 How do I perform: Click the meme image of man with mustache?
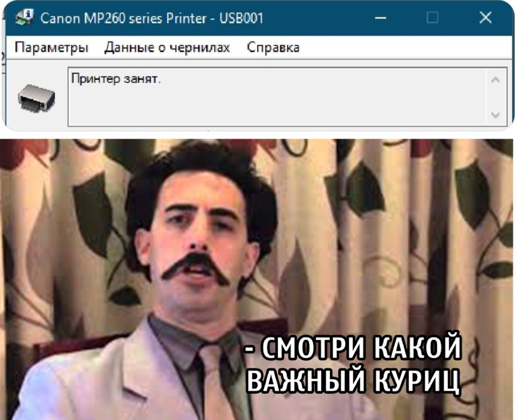(x=257, y=279)
